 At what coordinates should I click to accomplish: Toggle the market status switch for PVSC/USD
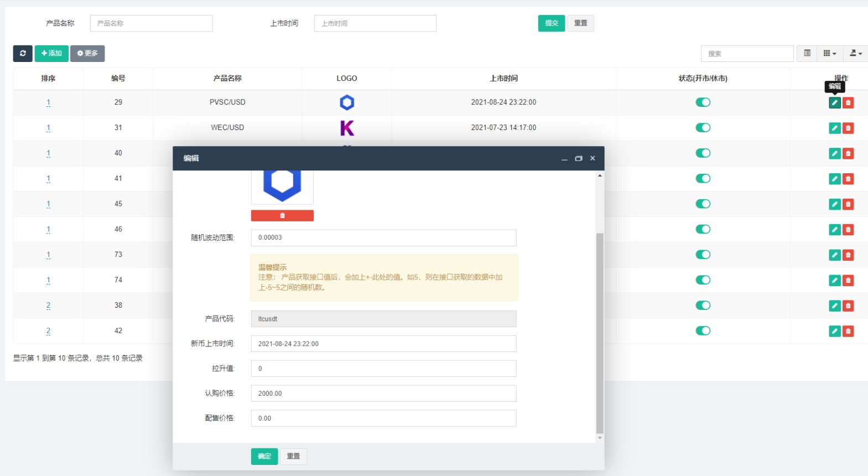tap(703, 102)
